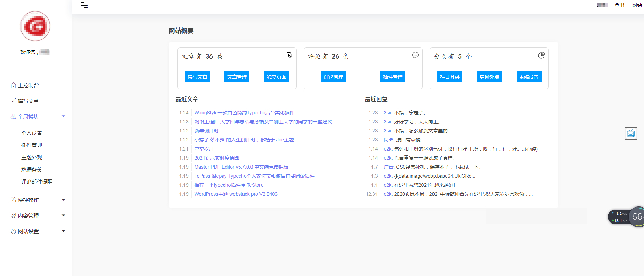Click the shield icon beside 内容管理
The width and height of the screenshot is (644, 276).
(x=13, y=216)
